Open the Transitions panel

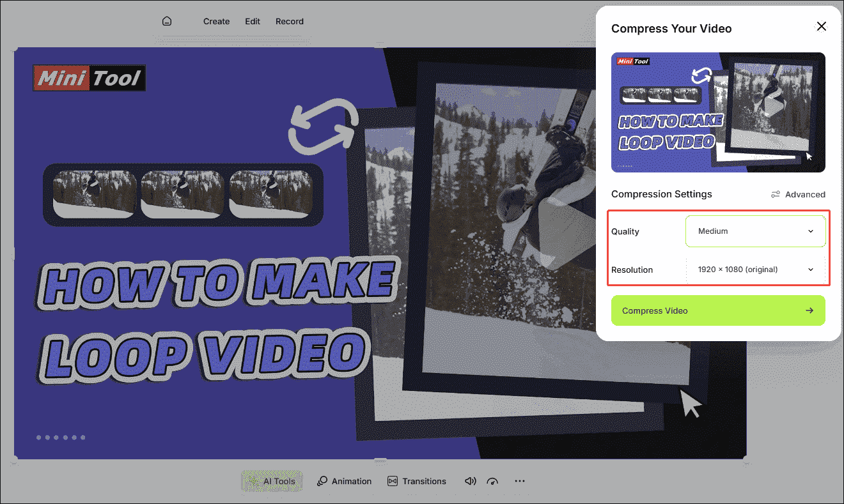416,481
